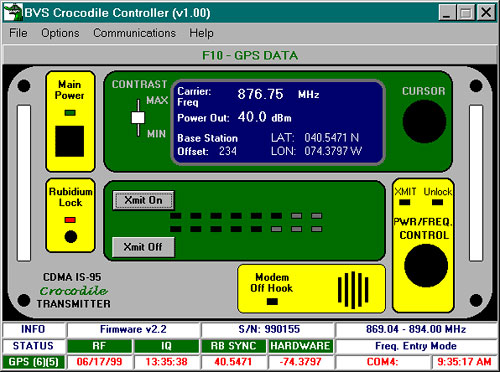This screenshot has height=372, width=500.
Task: Click the IQ status indicator
Action: point(166,346)
